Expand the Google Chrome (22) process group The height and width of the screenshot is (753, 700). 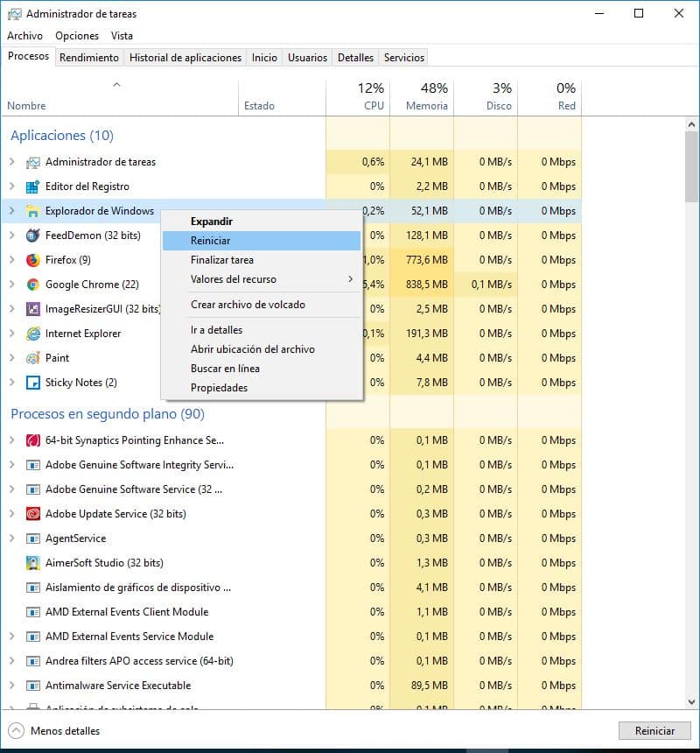[11, 285]
